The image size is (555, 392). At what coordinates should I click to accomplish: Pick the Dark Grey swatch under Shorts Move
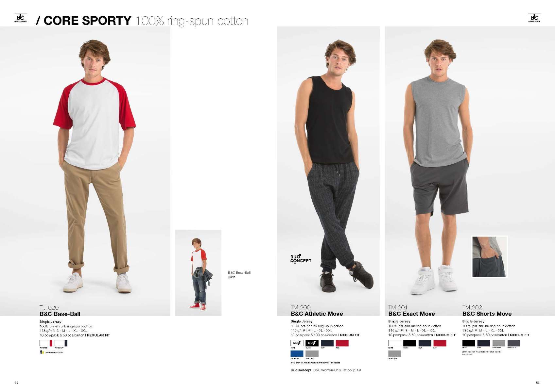click(514, 343)
